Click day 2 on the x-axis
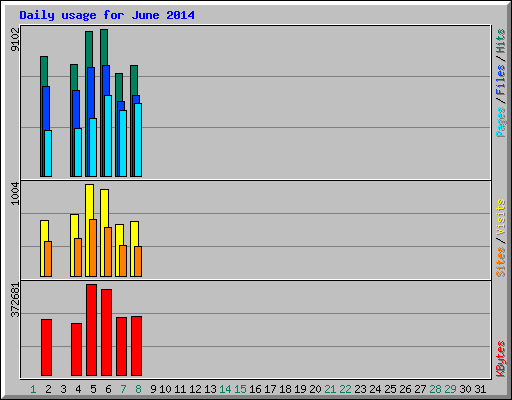Screen dimensions: 512x400 click(x=48, y=389)
